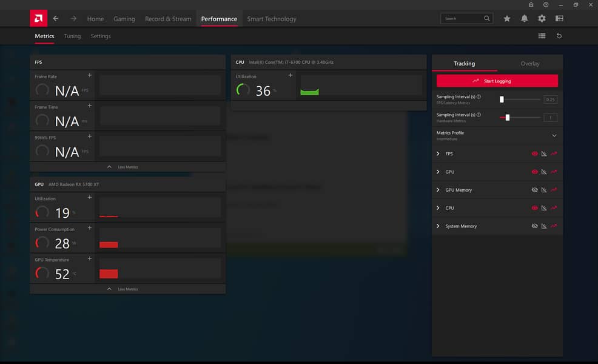Screen dimensions: 598x364
Task: Click the FPS/Latency sampling interval slider handle
Action: point(502,99)
